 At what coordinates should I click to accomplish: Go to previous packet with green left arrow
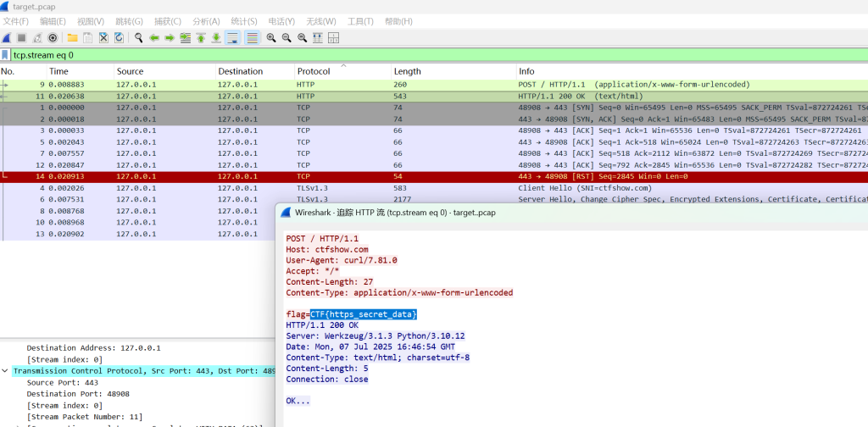[x=154, y=38]
